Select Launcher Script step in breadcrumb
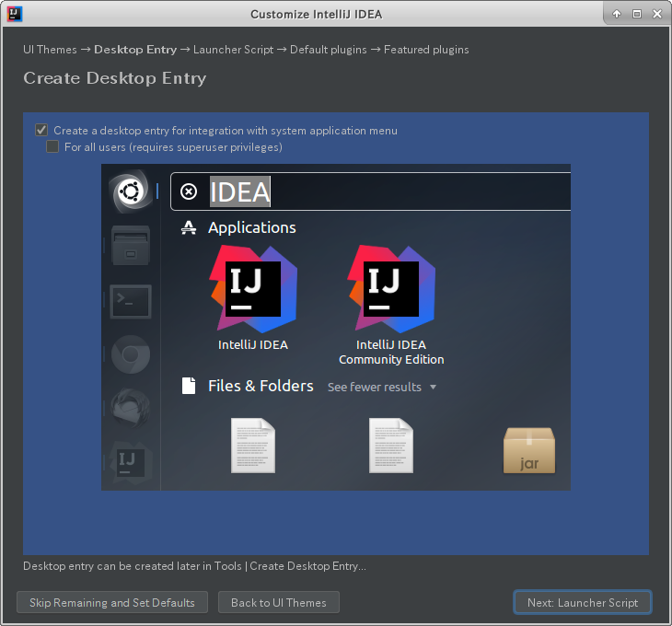This screenshot has width=672, height=626. (x=233, y=50)
